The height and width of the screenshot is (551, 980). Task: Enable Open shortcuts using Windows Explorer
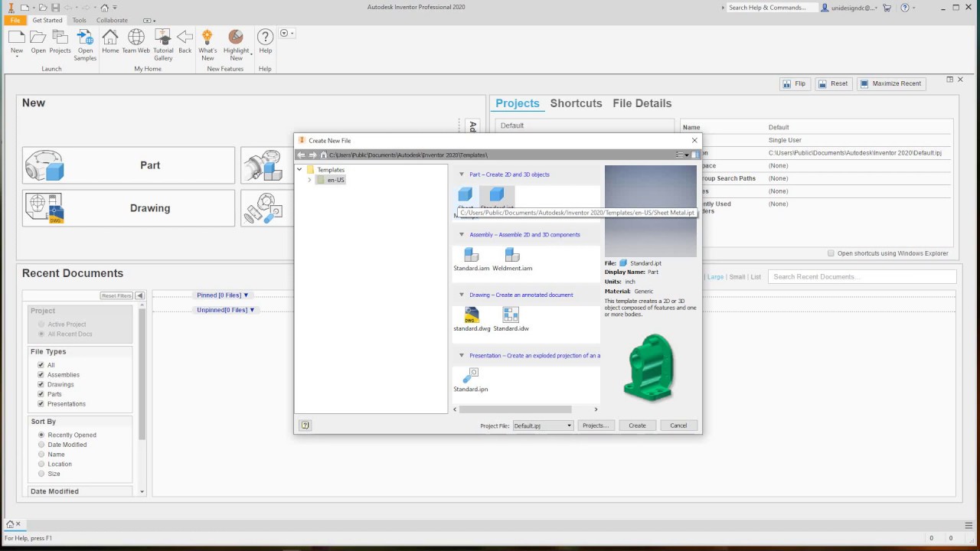pyautogui.click(x=831, y=253)
